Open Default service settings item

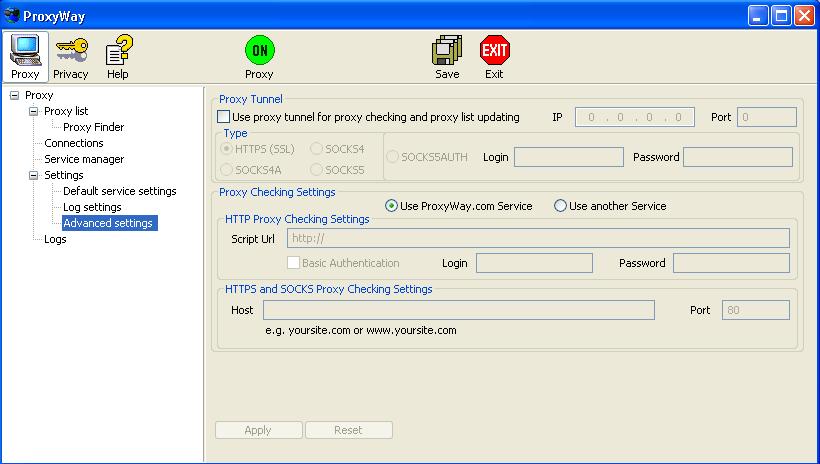(x=120, y=191)
